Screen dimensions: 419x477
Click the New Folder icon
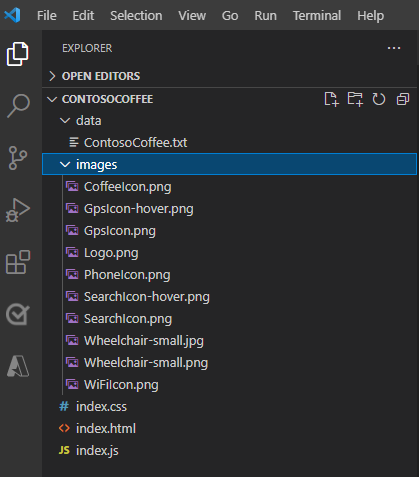tap(355, 99)
